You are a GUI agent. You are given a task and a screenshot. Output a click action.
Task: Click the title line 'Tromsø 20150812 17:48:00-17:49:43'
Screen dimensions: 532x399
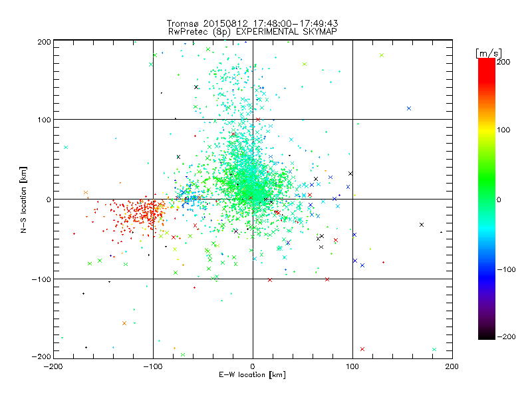pos(252,23)
